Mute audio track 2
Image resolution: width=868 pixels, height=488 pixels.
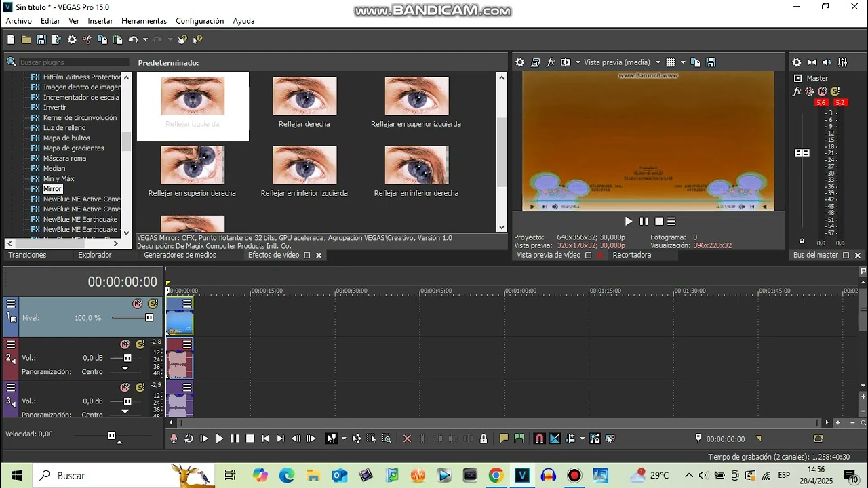tap(125, 344)
